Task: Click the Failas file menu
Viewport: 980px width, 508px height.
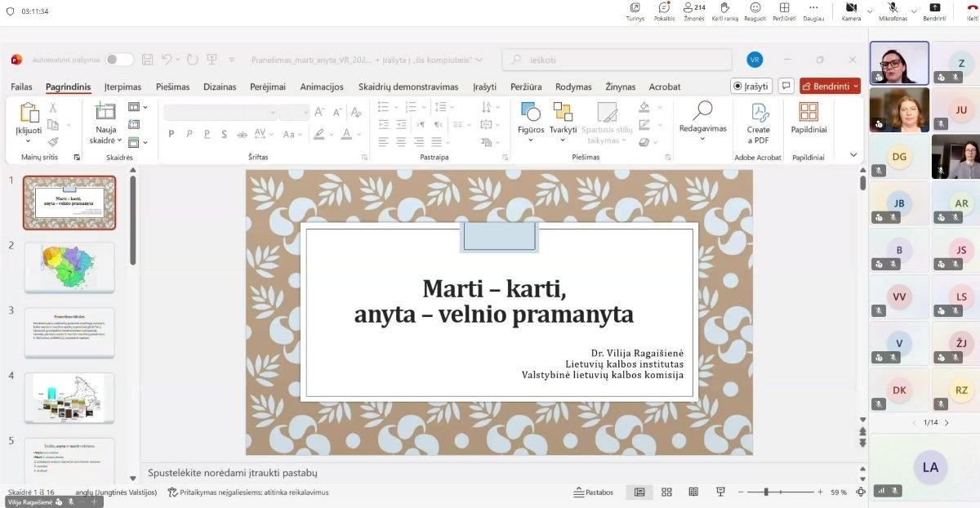Action: point(21,87)
